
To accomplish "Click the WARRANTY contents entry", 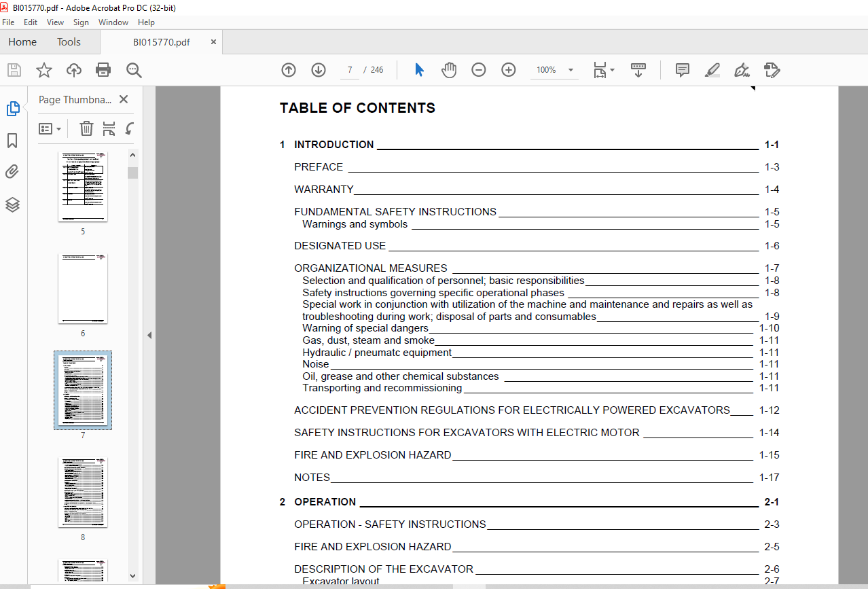I will [x=537, y=190].
